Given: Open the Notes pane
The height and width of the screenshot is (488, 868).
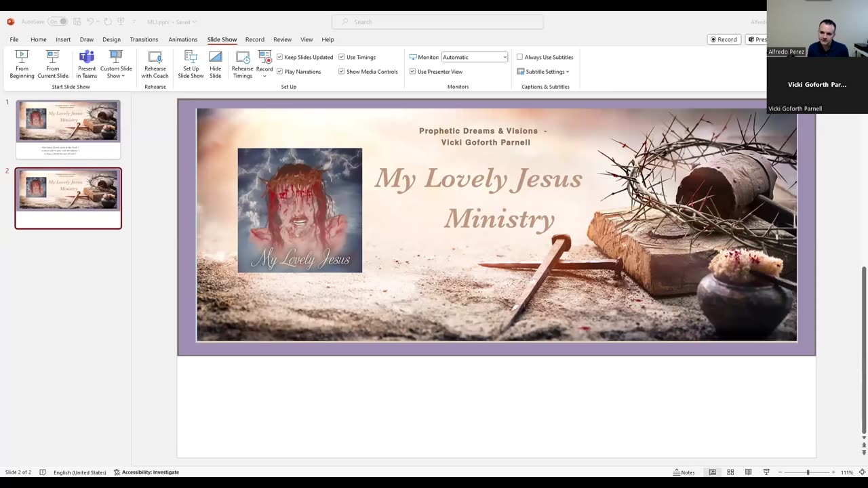Looking at the screenshot, I should click(684, 472).
